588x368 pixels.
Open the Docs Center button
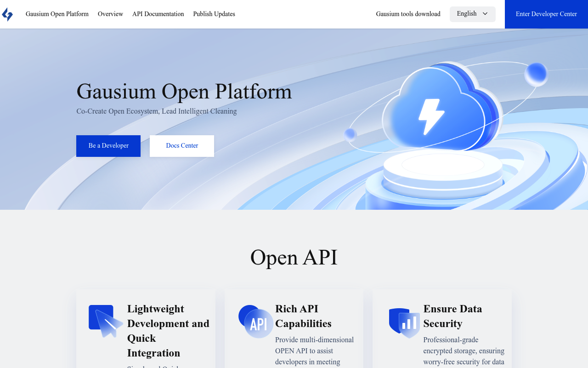tap(182, 146)
